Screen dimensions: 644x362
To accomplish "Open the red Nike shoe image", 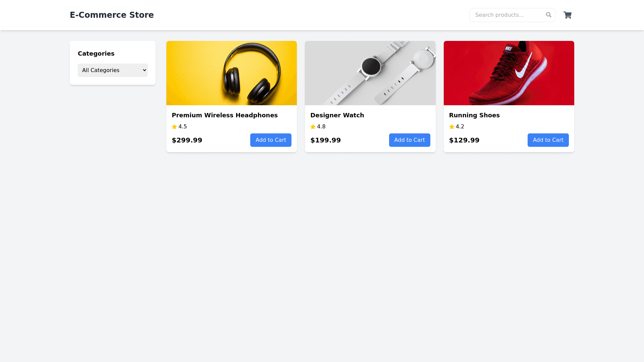I will click(x=509, y=73).
